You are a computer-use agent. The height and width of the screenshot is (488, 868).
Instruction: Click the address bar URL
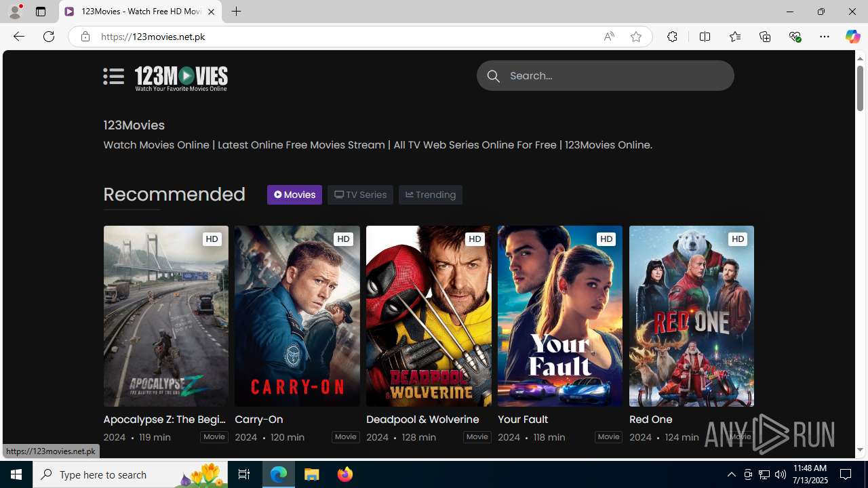pyautogui.click(x=153, y=37)
